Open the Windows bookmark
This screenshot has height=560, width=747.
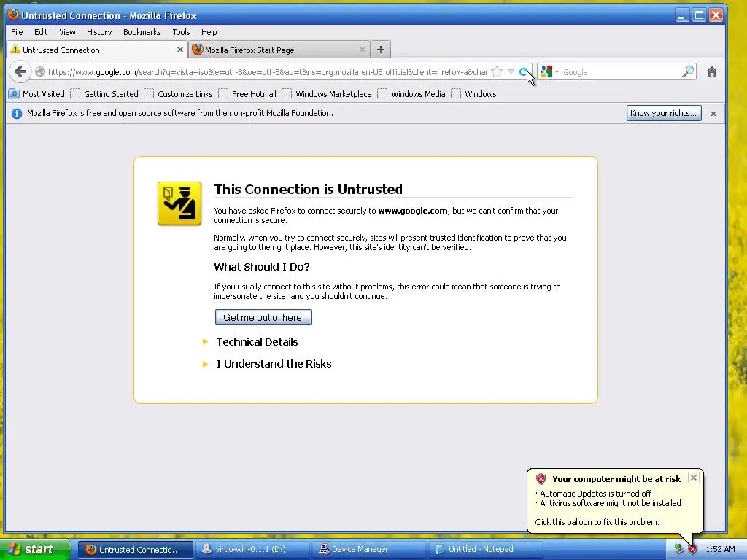(x=473, y=94)
